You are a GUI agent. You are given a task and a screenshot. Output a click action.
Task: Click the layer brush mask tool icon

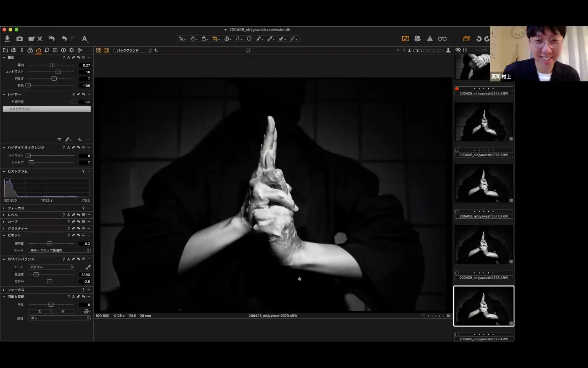pos(68,139)
